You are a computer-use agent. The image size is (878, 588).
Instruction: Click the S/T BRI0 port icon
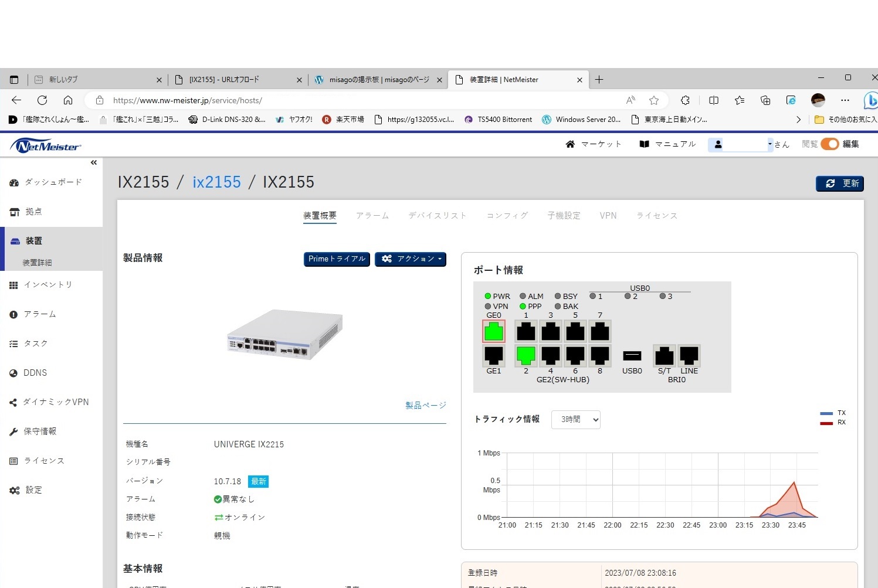(665, 355)
